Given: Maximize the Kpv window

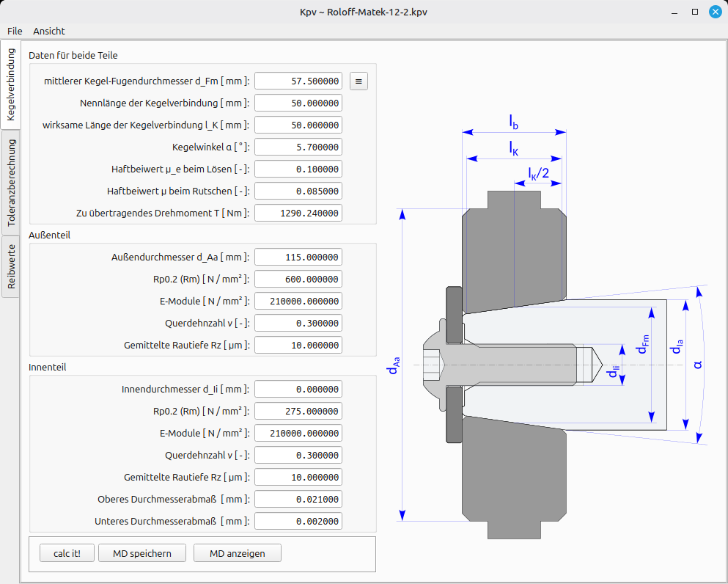Looking at the screenshot, I should point(695,12).
